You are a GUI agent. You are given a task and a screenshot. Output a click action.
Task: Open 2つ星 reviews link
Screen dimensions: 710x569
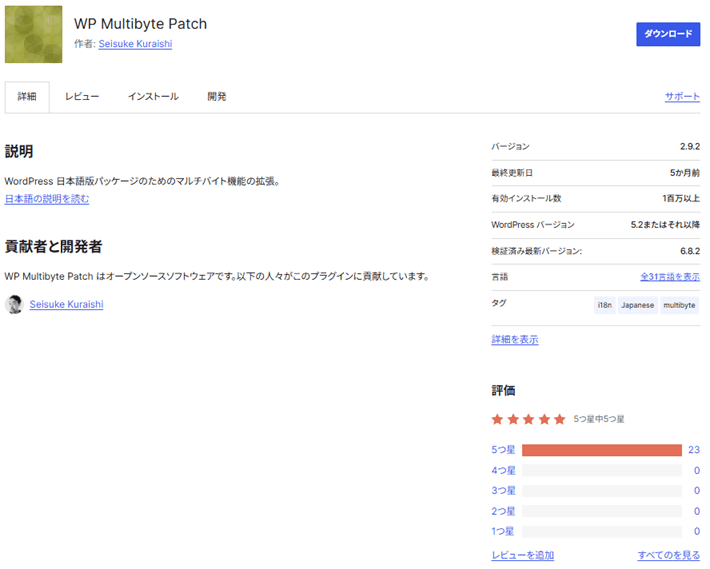(x=504, y=512)
